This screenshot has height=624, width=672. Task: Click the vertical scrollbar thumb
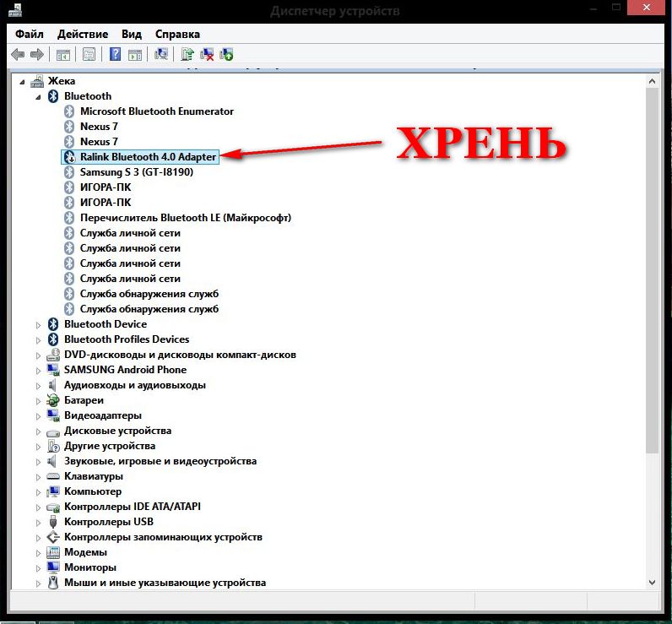pos(652,270)
